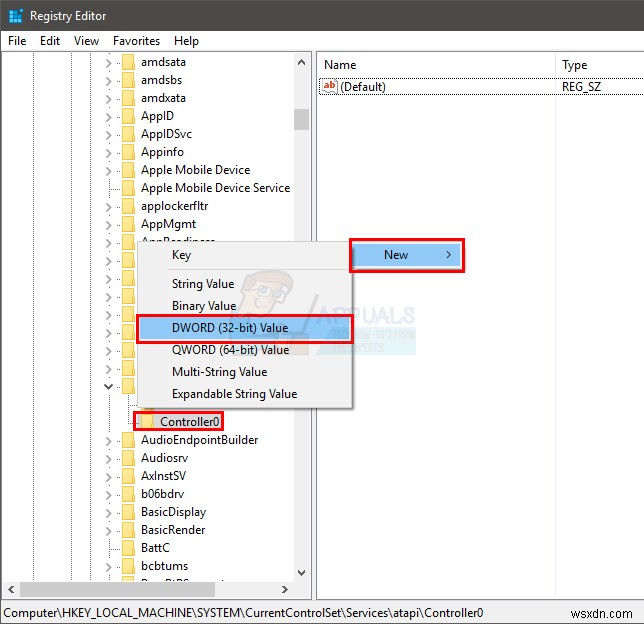Select the (Default) value name

tap(363, 87)
